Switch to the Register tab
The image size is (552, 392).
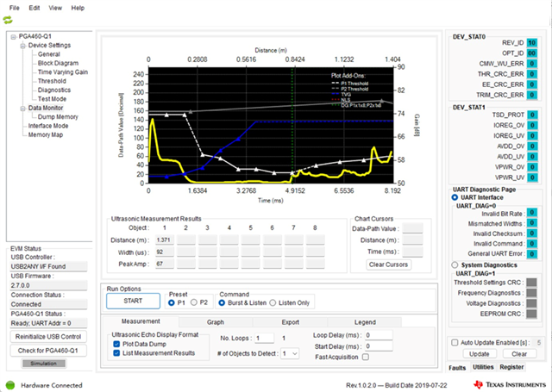[511, 367]
